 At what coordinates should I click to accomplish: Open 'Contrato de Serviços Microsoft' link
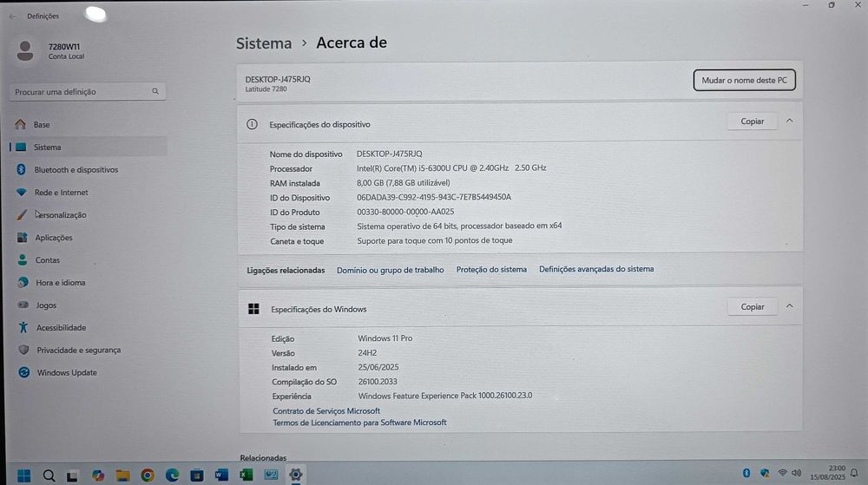click(326, 411)
